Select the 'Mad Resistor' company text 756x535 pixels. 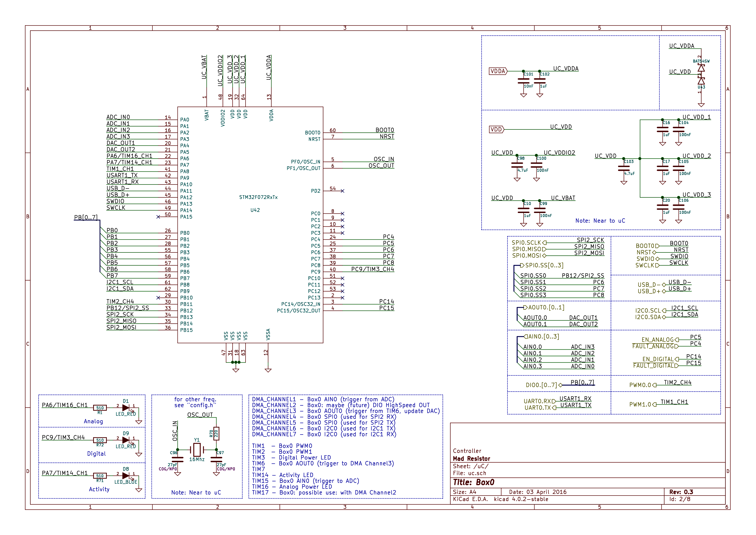click(471, 458)
